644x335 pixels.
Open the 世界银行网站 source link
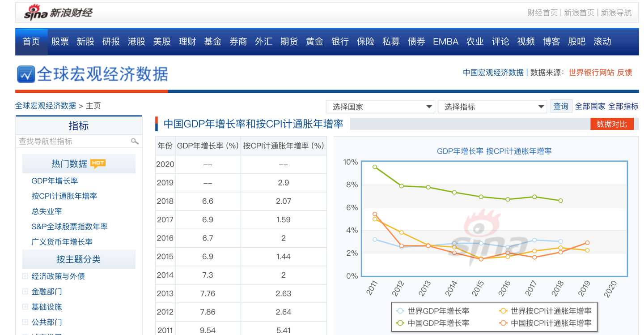[x=591, y=73]
